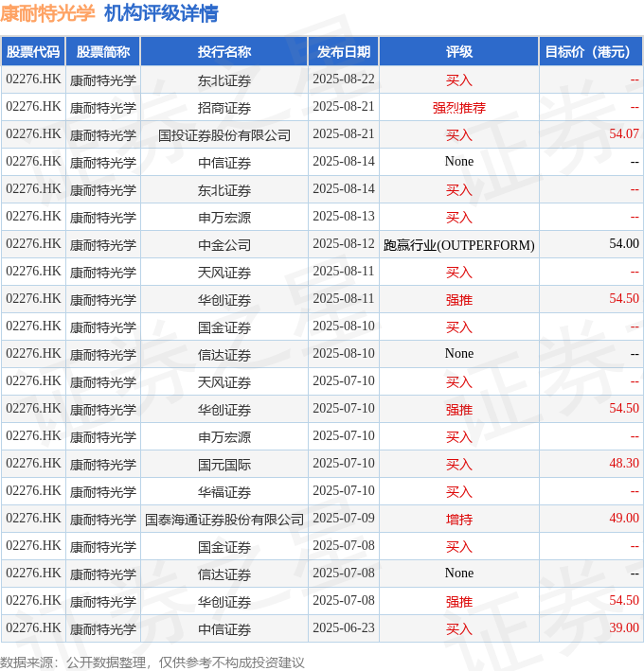This screenshot has width=644, height=671.
Task: Click date 2025-08-12
Action: click(x=344, y=243)
